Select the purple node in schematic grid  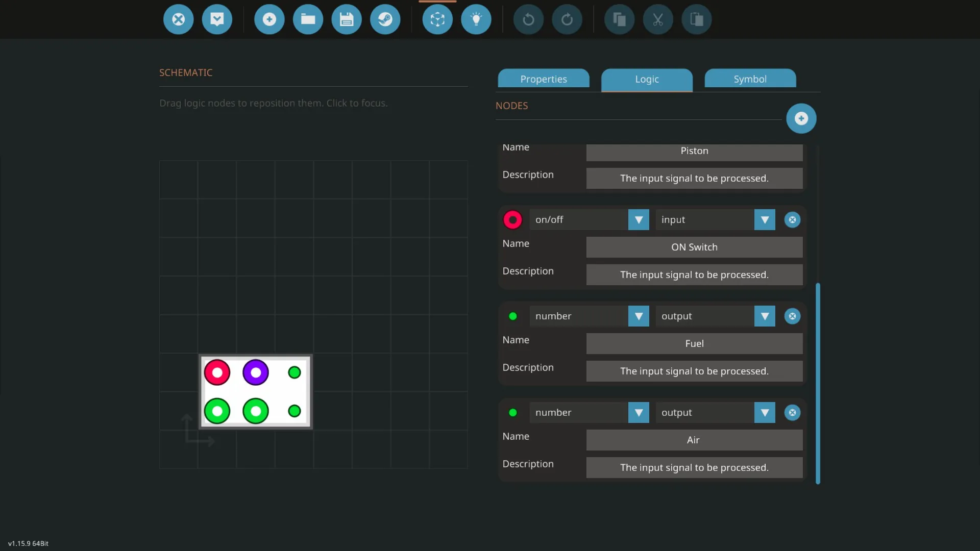(256, 372)
